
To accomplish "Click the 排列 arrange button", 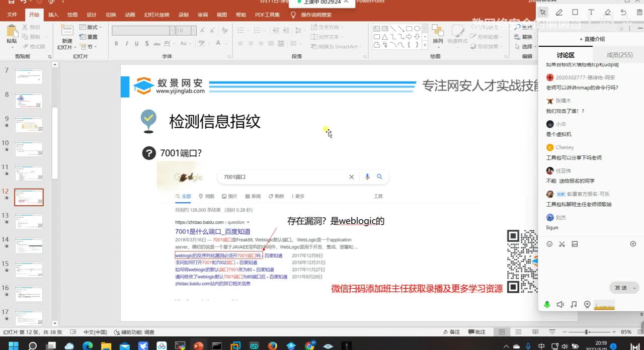I will (438, 35).
